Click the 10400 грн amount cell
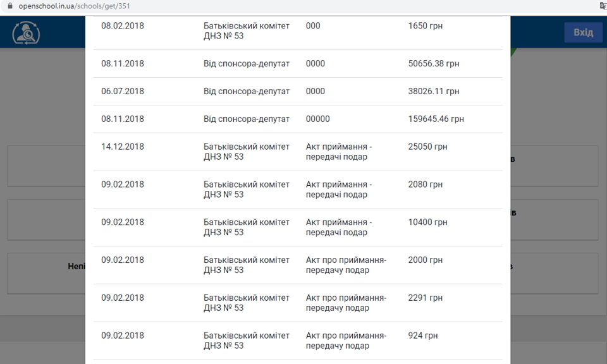The height and width of the screenshot is (364, 607). pyautogui.click(x=428, y=222)
